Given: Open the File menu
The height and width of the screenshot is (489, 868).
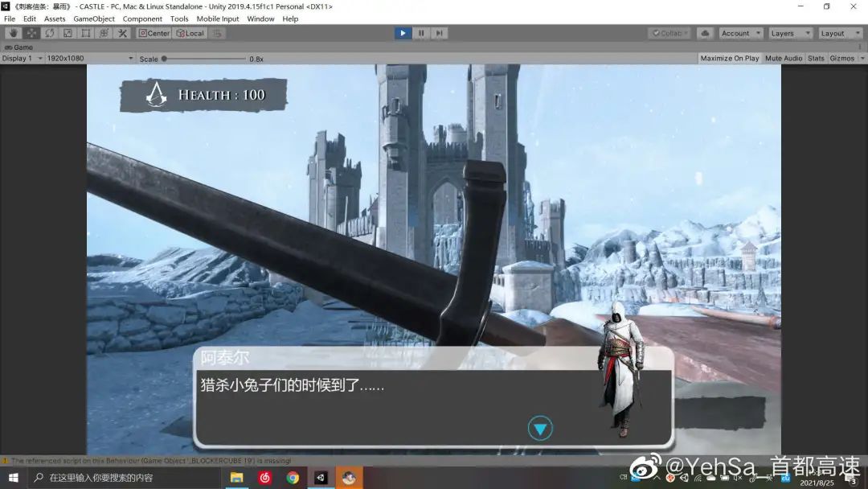Looking at the screenshot, I should click(x=10, y=18).
